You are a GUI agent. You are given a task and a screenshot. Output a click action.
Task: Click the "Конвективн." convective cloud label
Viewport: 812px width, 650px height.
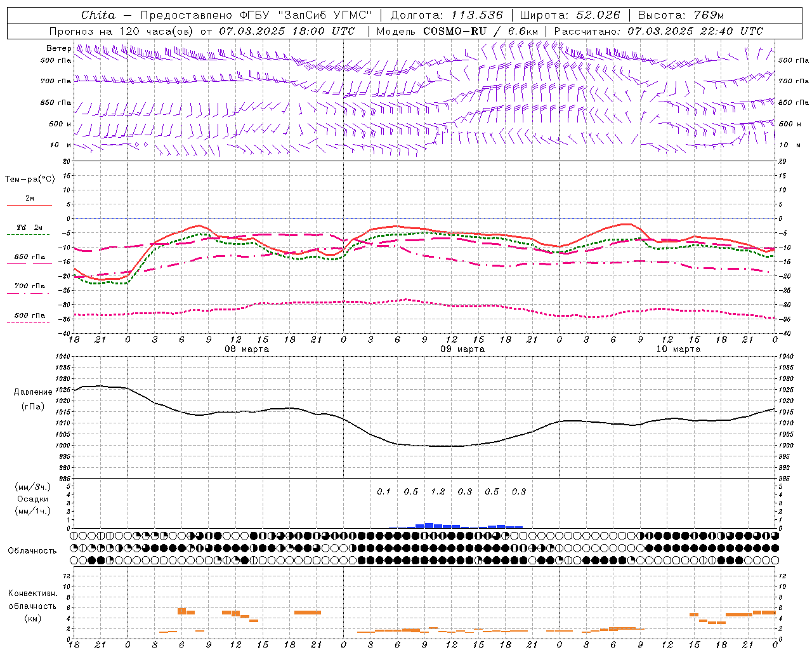(x=33, y=594)
